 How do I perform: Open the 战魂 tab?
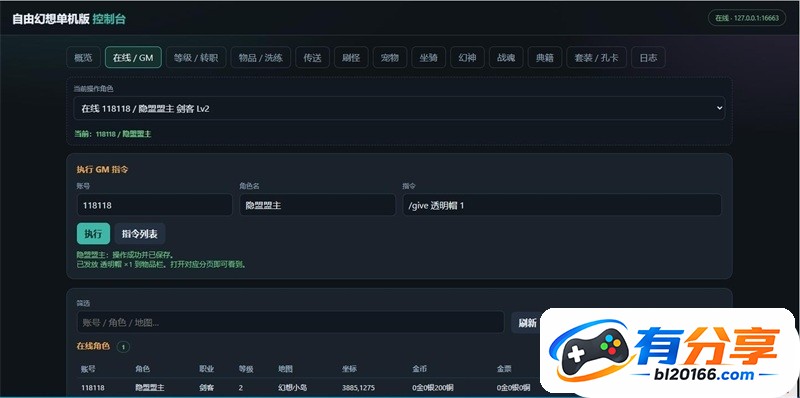[506, 58]
